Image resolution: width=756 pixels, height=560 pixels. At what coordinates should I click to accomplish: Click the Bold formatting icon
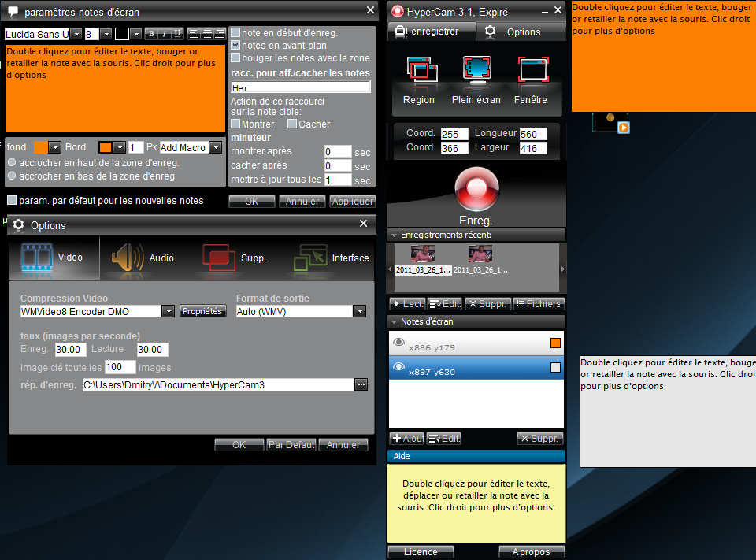(x=151, y=34)
